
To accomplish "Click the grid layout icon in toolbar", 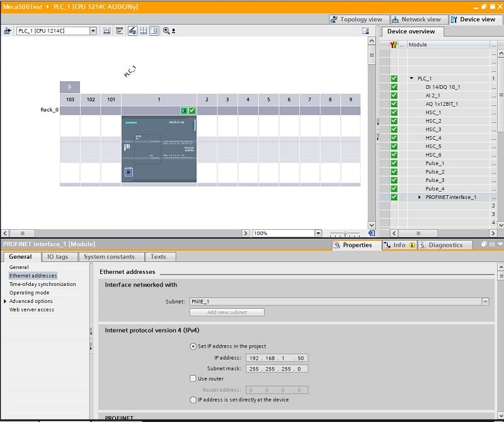I will tap(144, 31).
